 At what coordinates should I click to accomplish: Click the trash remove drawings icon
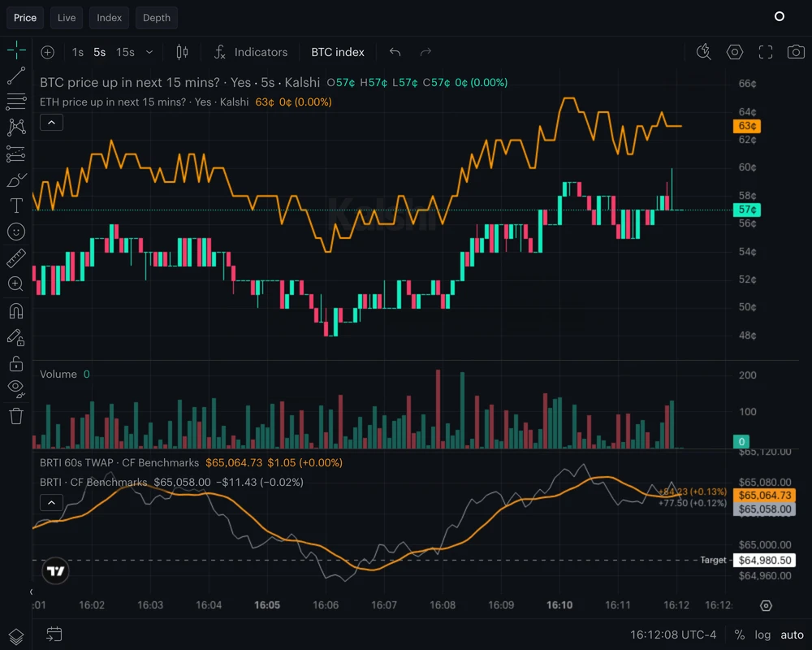(x=16, y=416)
